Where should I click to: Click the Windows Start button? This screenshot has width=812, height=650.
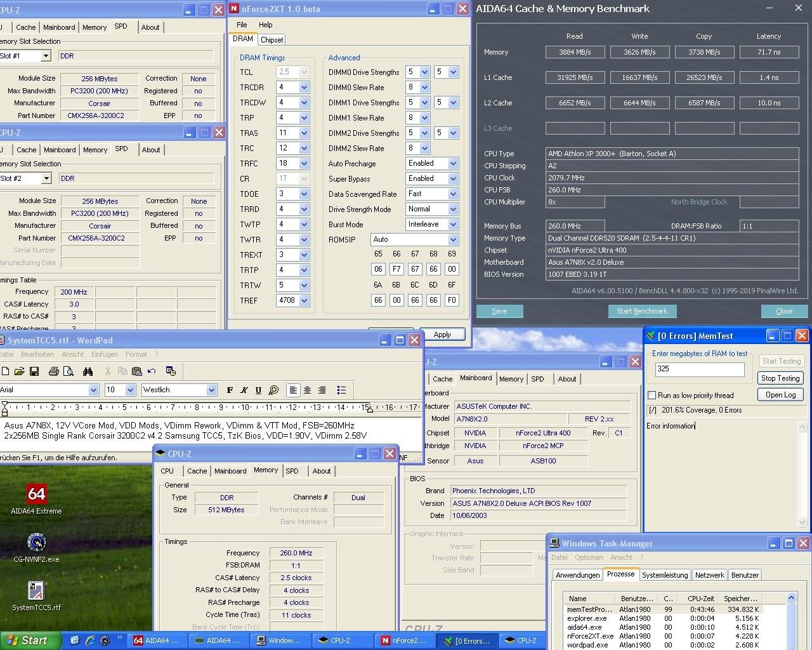(x=30, y=640)
